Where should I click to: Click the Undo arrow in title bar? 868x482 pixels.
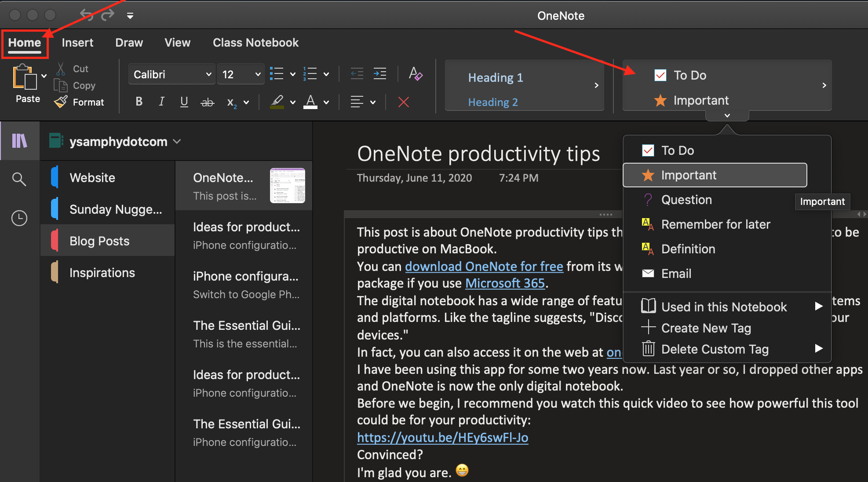coord(87,15)
